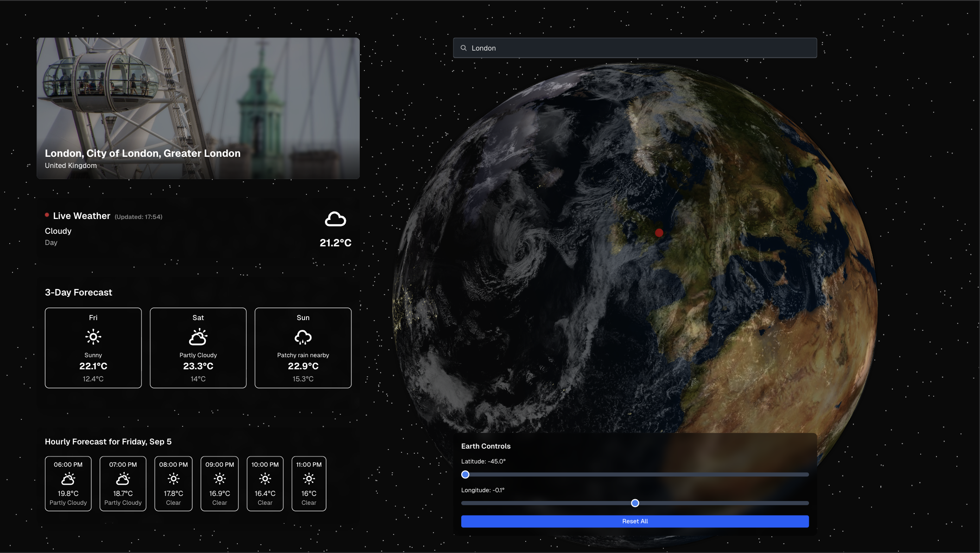Click the Latitude slider handle
This screenshot has width=980, height=553.
(465, 475)
